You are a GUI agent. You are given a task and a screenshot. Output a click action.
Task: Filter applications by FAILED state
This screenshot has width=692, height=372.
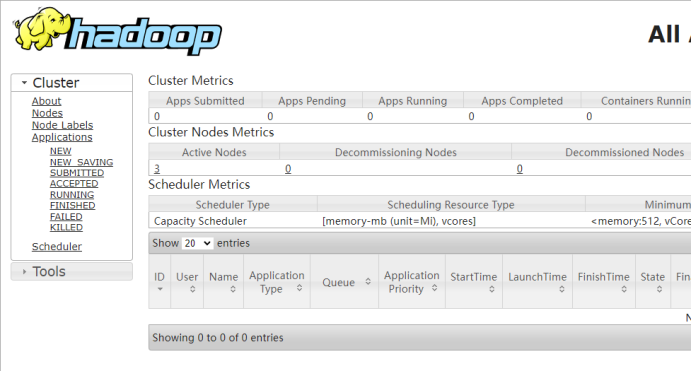(x=66, y=217)
